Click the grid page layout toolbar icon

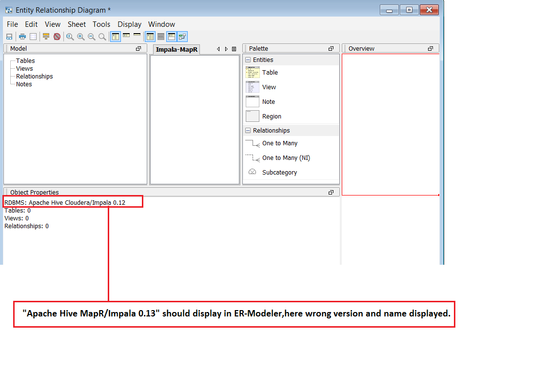click(x=33, y=37)
